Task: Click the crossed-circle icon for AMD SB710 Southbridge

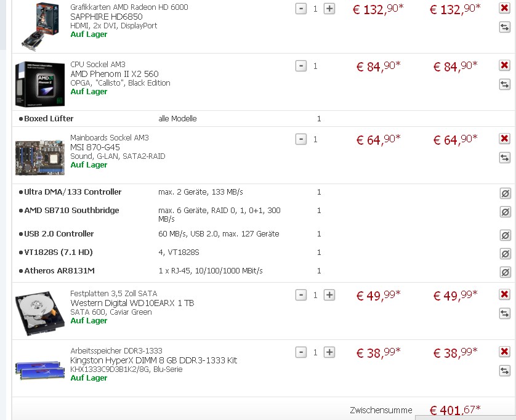Action: click(x=505, y=212)
